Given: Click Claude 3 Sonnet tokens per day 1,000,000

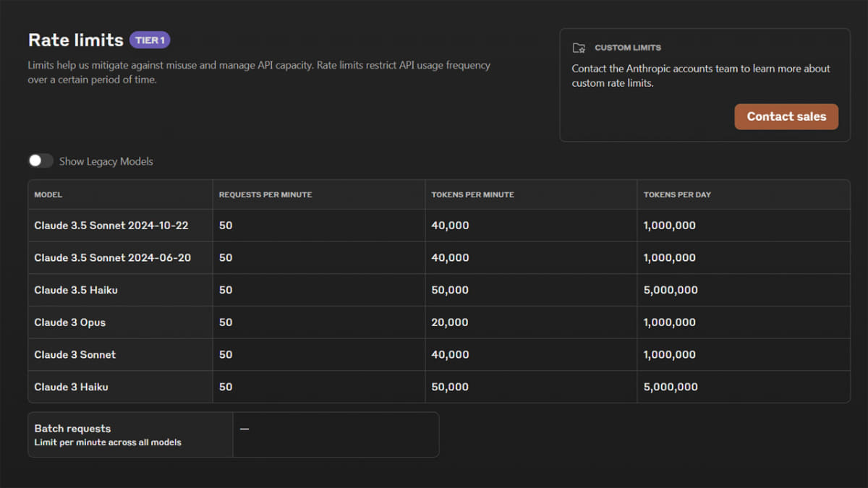Looking at the screenshot, I should coord(670,354).
